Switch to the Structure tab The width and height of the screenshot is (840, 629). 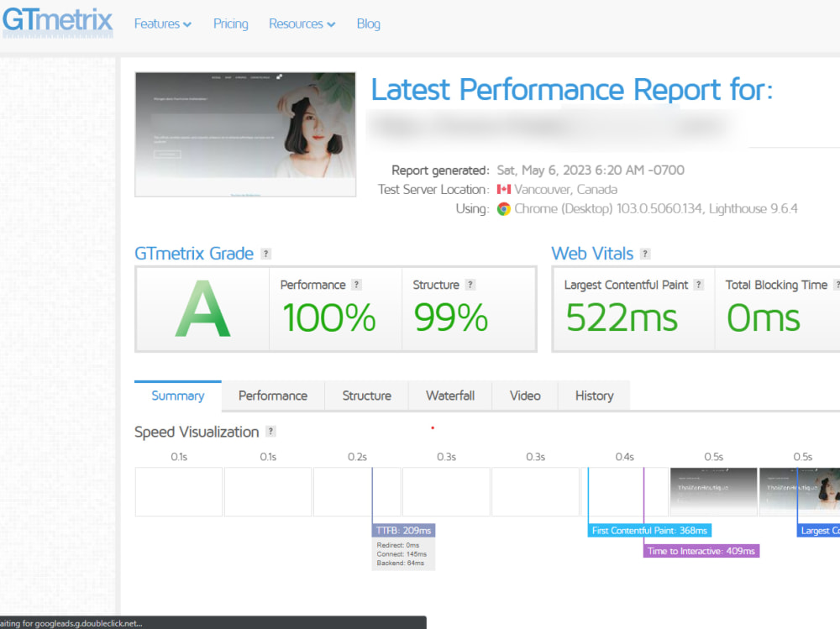367,396
